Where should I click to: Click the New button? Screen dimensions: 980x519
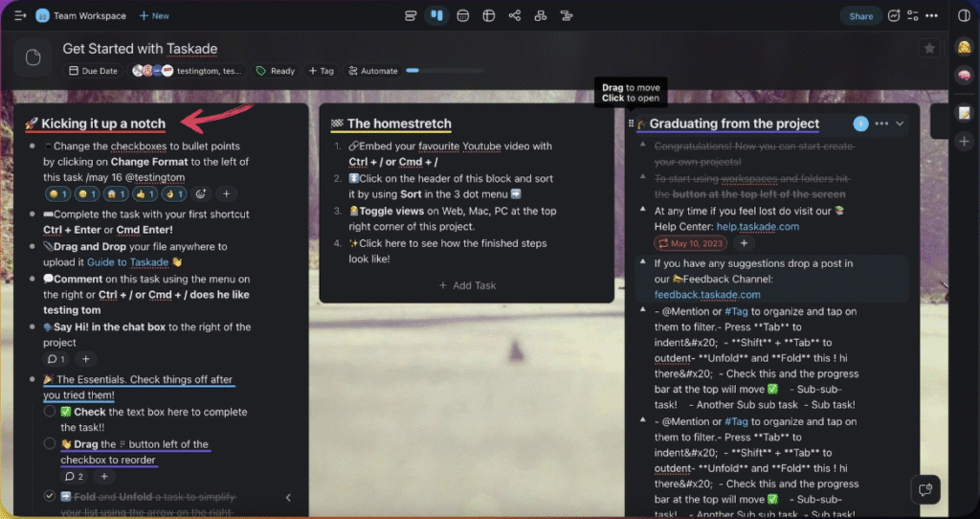(154, 15)
